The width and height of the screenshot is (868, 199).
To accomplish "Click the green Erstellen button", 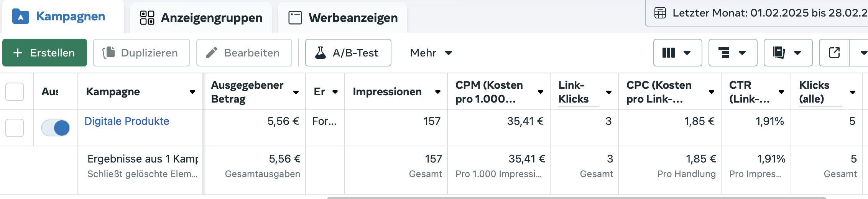I will (45, 53).
